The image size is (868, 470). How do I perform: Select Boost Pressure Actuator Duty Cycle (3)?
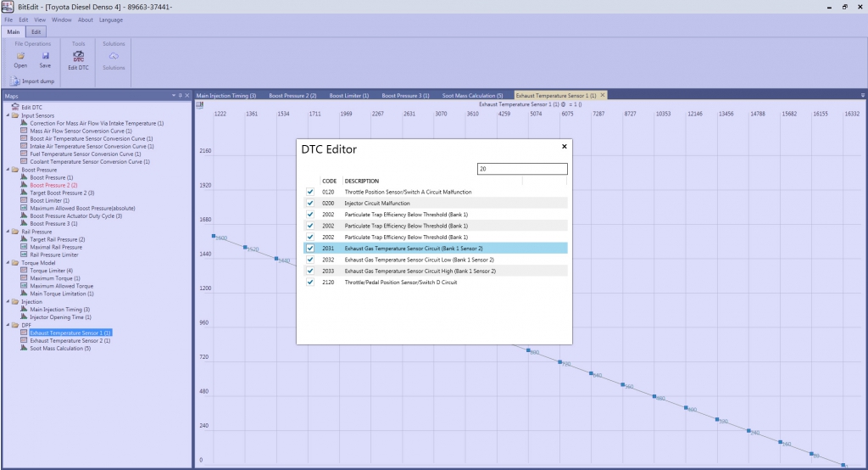point(75,215)
